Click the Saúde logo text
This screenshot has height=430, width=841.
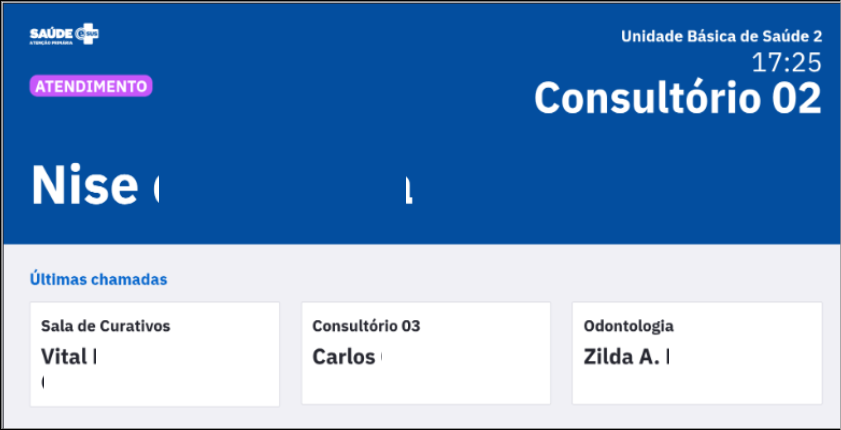coord(51,33)
